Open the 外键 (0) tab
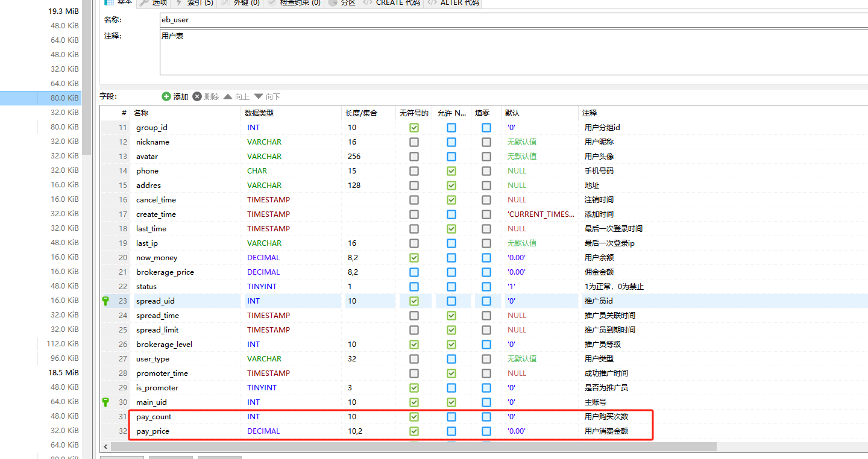The height and width of the screenshot is (459, 868). (x=241, y=3)
